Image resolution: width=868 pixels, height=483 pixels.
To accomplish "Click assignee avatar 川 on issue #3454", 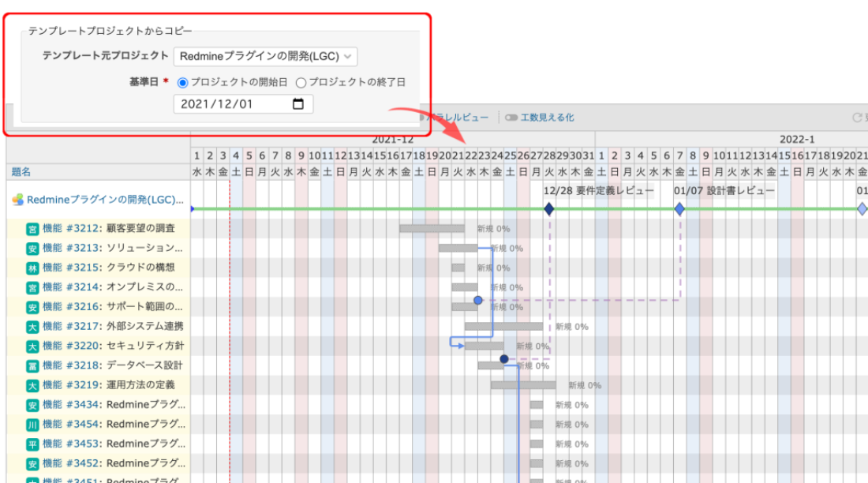I will (x=32, y=425).
